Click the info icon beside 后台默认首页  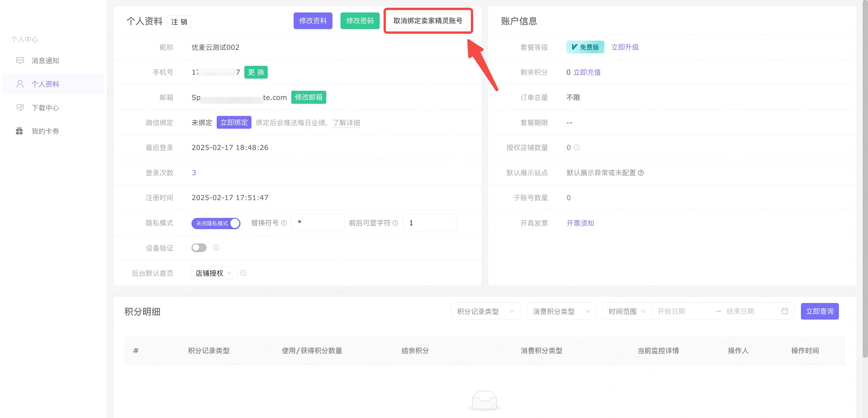point(244,273)
